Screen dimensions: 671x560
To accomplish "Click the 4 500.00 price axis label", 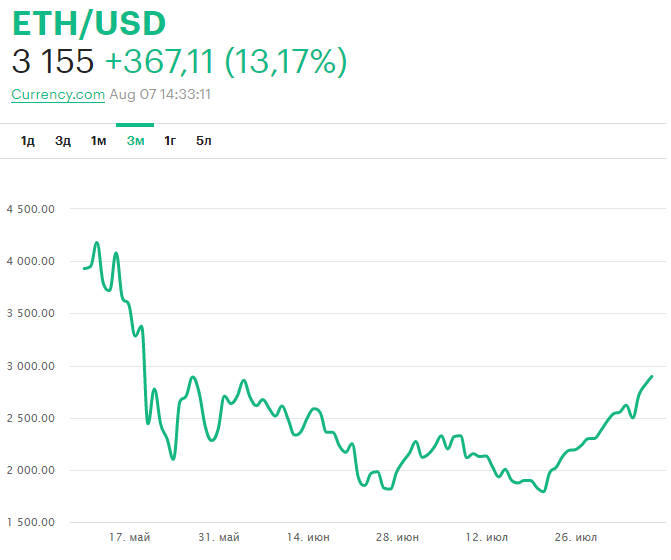I will click(x=30, y=209).
